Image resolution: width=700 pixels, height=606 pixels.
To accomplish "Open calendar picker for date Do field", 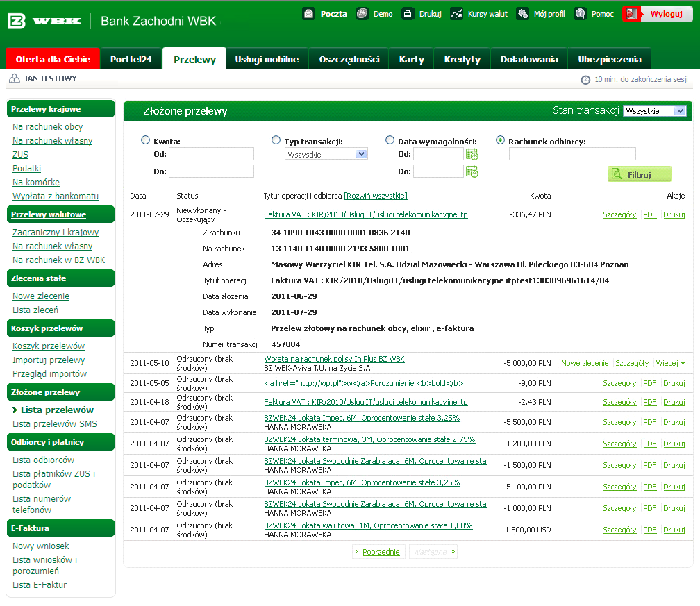I will (472, 171).
